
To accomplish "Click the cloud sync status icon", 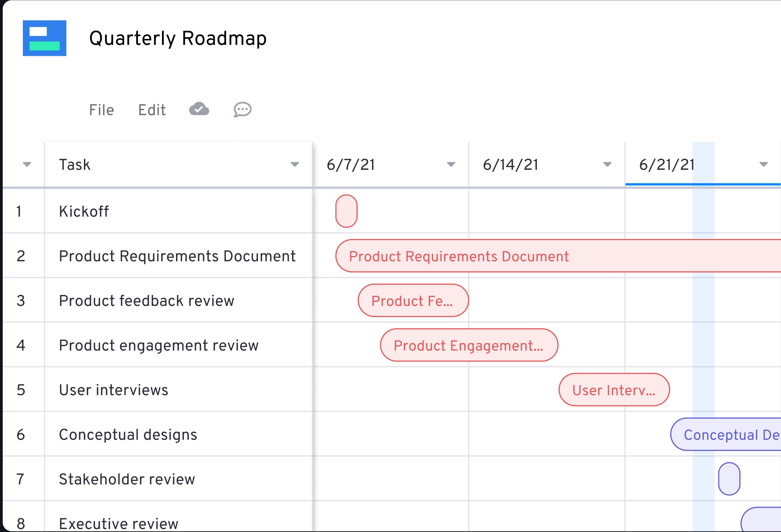I will click(x=199, y=109).
